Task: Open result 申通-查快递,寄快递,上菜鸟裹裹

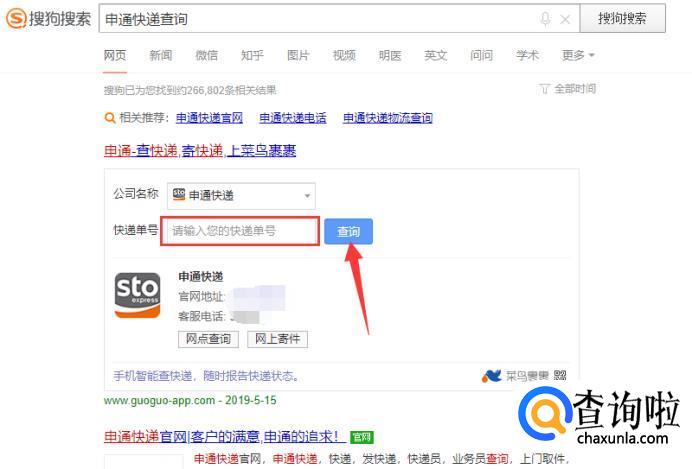Action: (x=200, y=151)
